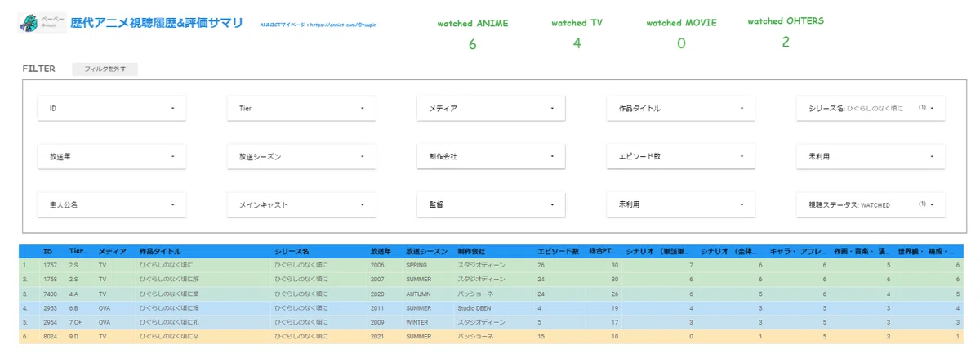Sort table by 制作会社 column header
This screenshot has width=980, height=354.
471,252
